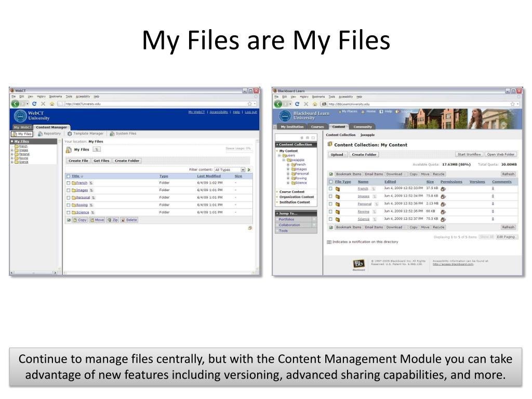The width and height of the screenshot is (532, 399).
Task: Click the reload icon in Blackboard Learn browser
Action: 297,104
